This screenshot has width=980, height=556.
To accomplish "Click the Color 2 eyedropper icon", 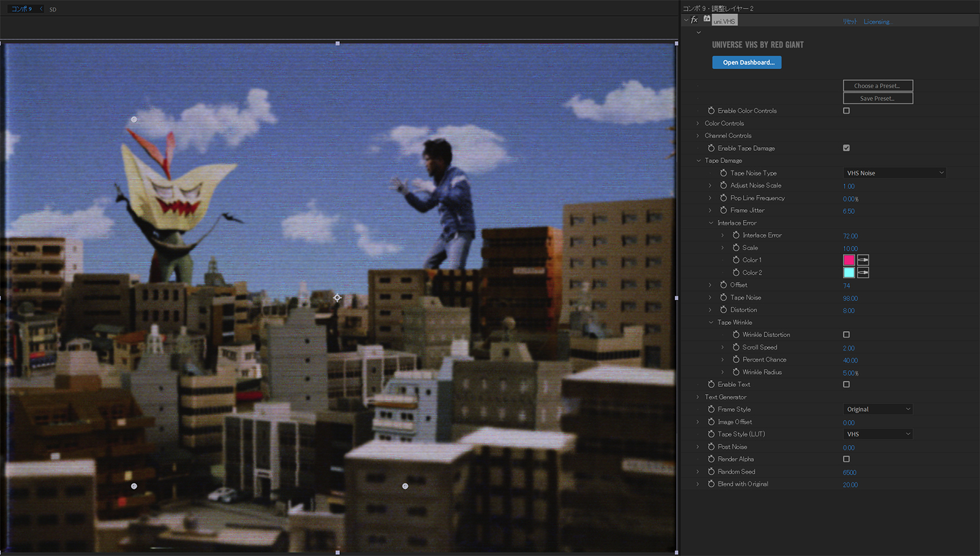I will point(863,273).
